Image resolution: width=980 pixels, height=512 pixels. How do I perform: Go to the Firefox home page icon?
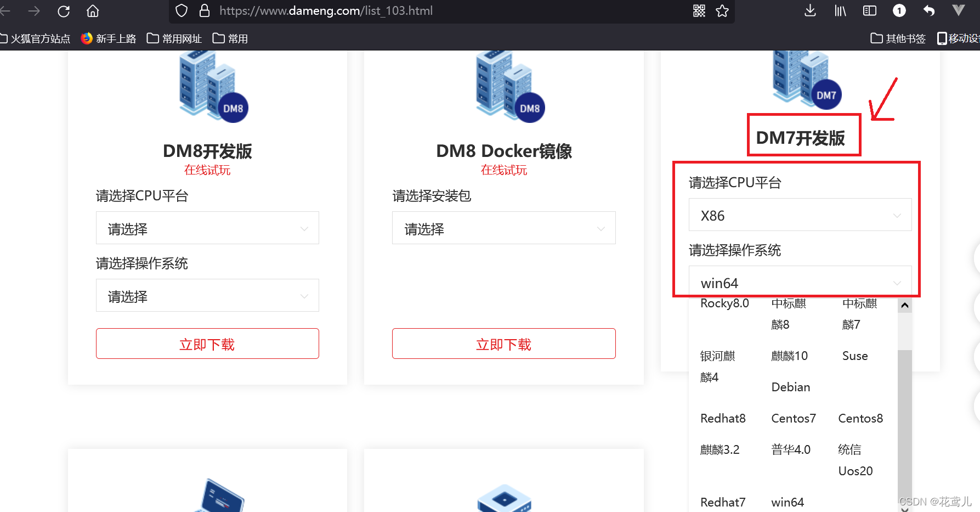pyautogui.click(x=93, y=11)
